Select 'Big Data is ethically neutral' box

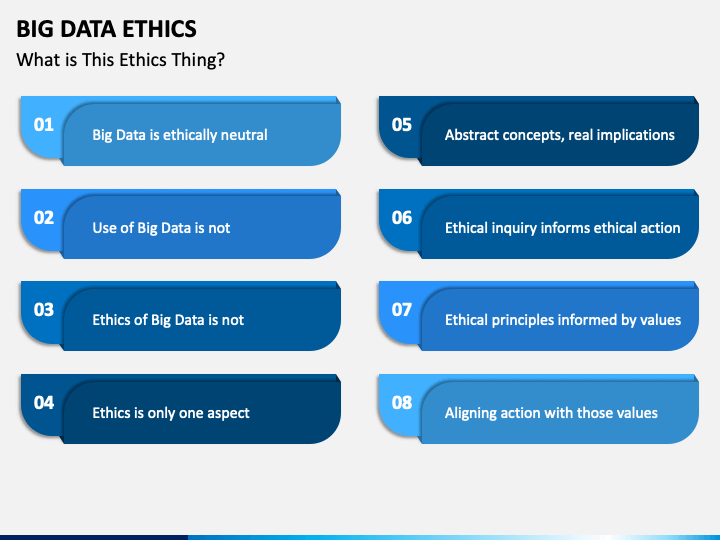point(202,135)
